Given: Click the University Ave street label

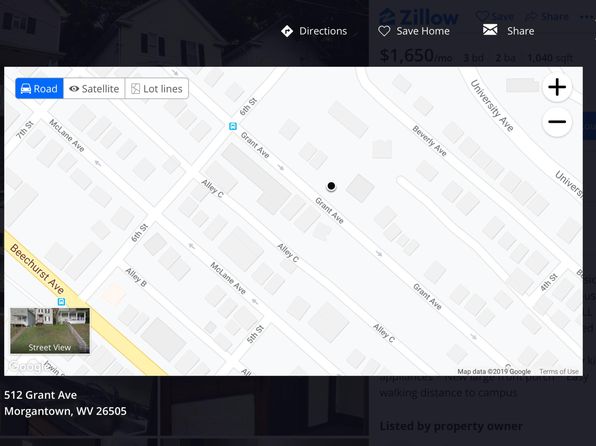Looking at the screenshot, I should [x=492, y=105].
